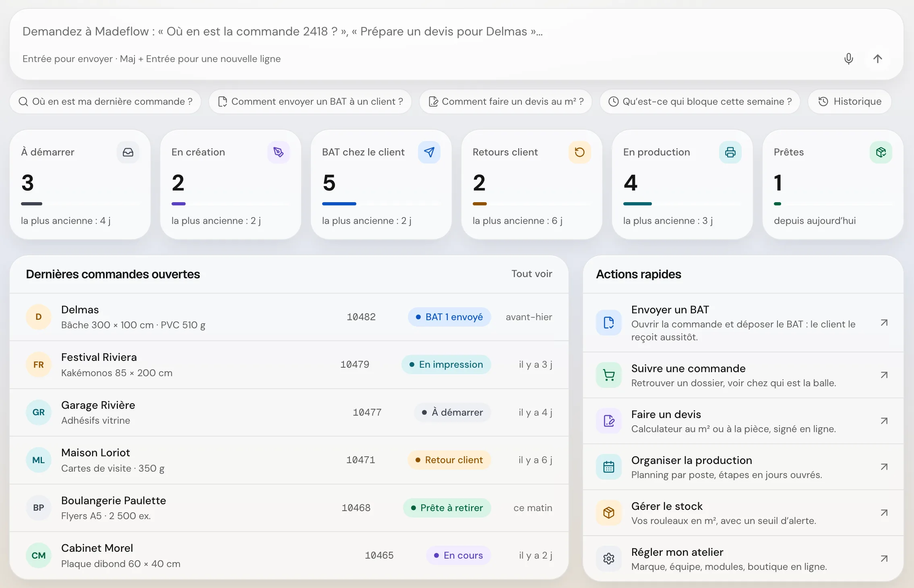Click the 'À démarrer' status badge on Garage Rivière
The image size is (914, 588).
point(453,412)
